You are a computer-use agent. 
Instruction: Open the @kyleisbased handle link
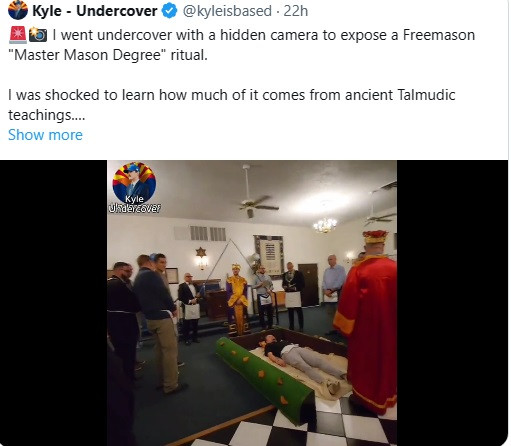(227, 11)
